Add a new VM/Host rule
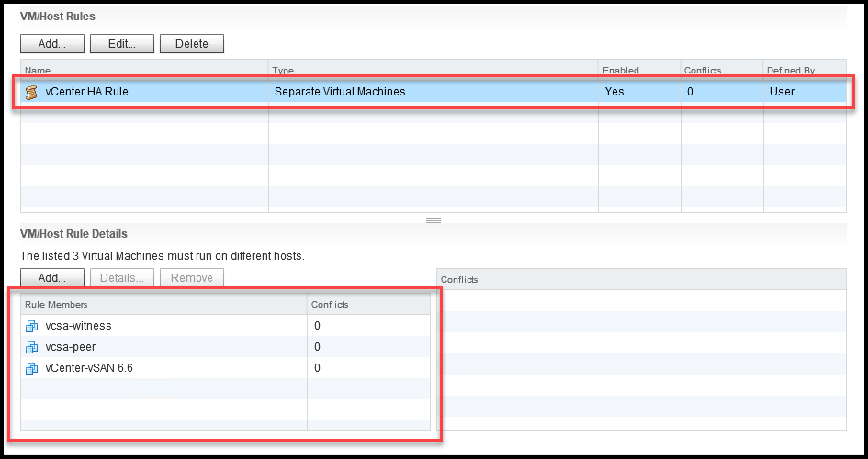The image size is (868, 459). click(x=52, y=44)
